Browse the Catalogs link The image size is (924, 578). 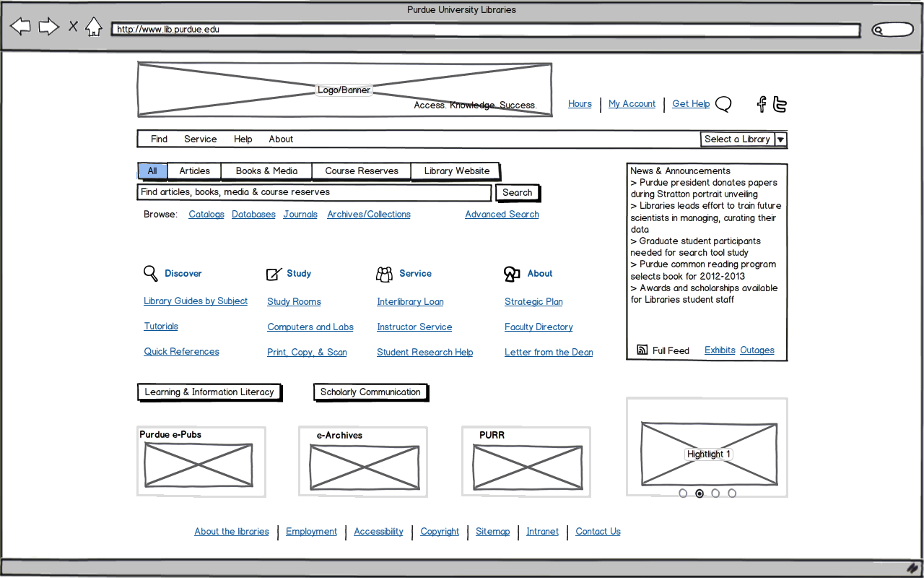[206, 215]
